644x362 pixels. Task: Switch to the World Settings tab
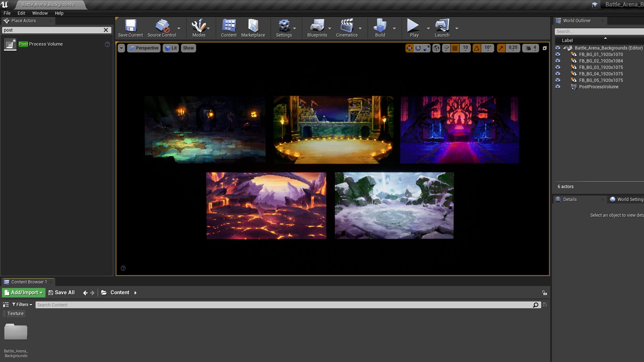[626, 199]
